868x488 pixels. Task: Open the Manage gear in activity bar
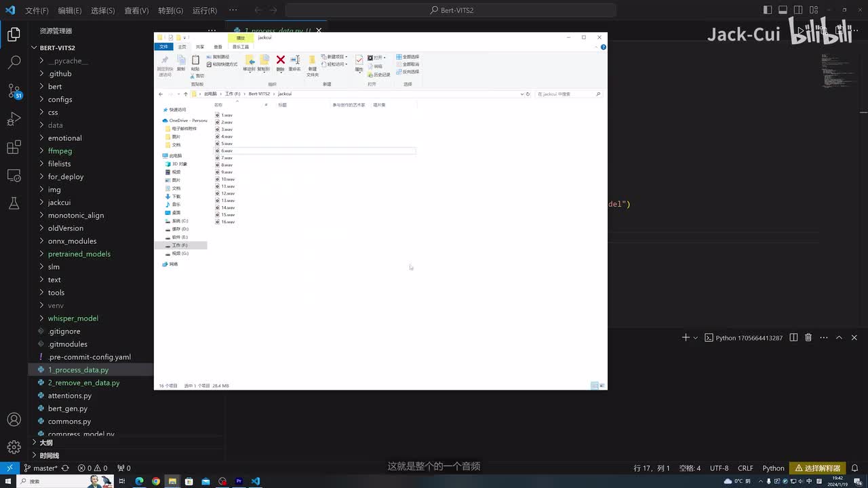click(x=14, y=447)
